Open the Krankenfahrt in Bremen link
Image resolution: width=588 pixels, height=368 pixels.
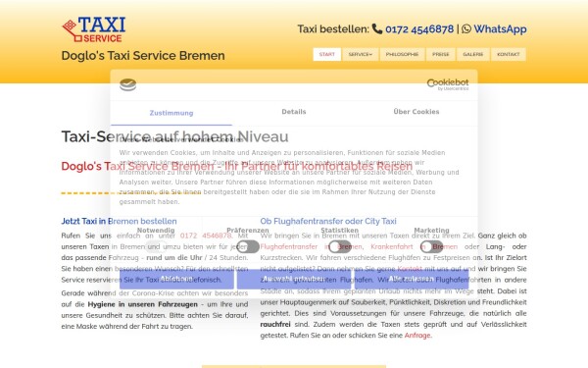pyautogui.click(x=414, y=246)
